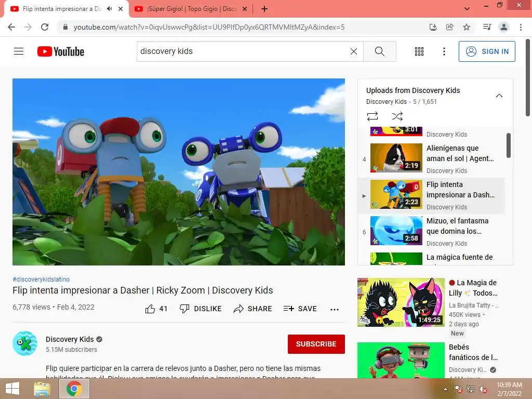Click the address bar URL
This screenshot has width=532, height=399.
click(209, 27)
